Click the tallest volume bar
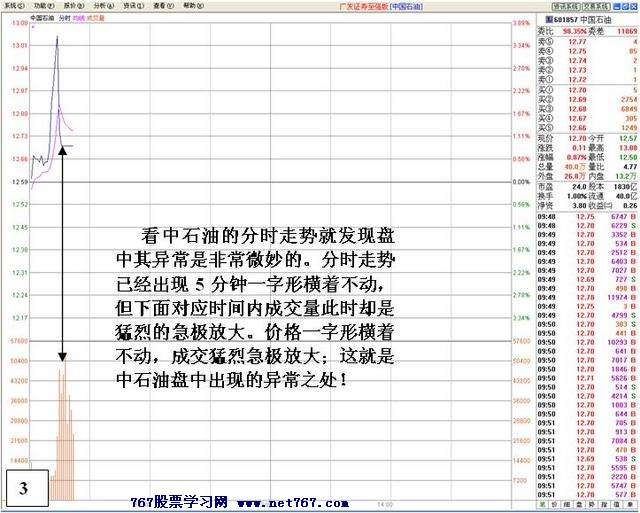 65,431
